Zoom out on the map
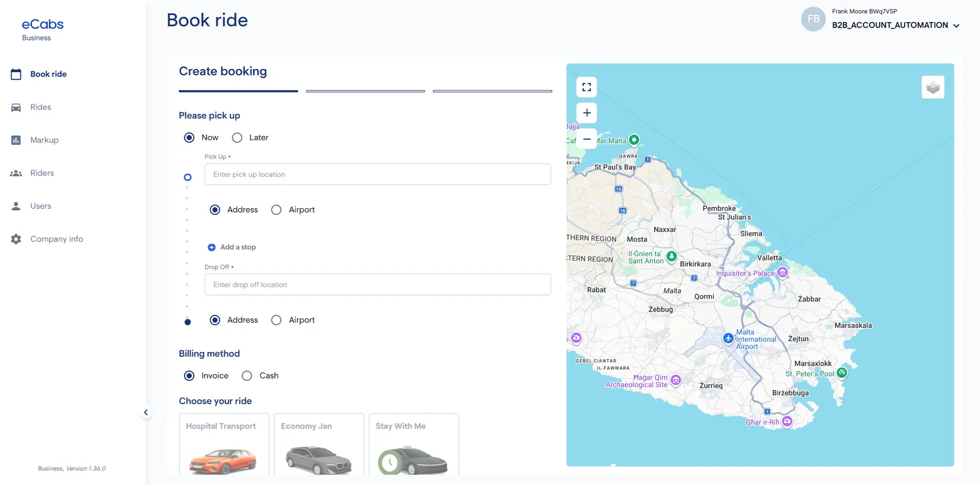This screenshot has width=980, height=485. [x=587, y=139]
